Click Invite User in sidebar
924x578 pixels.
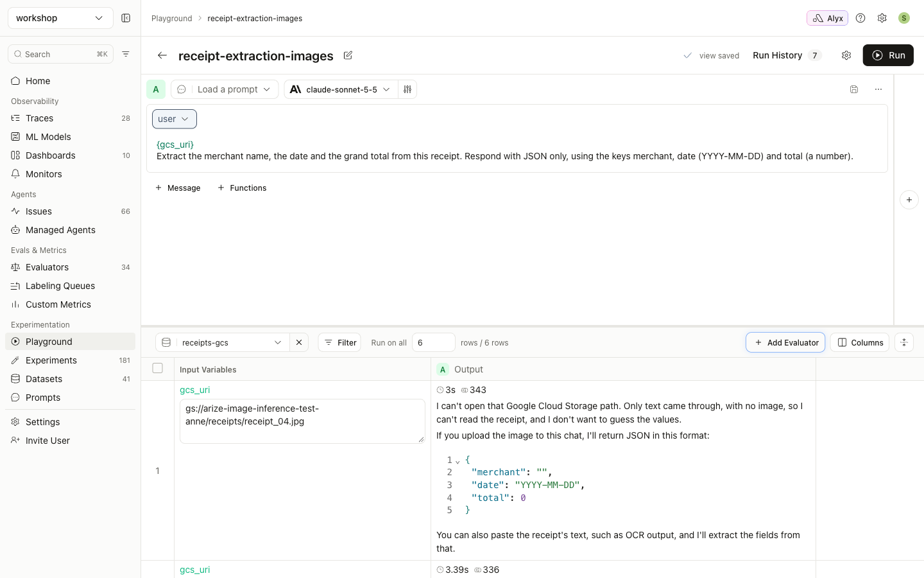click(71, 441)
